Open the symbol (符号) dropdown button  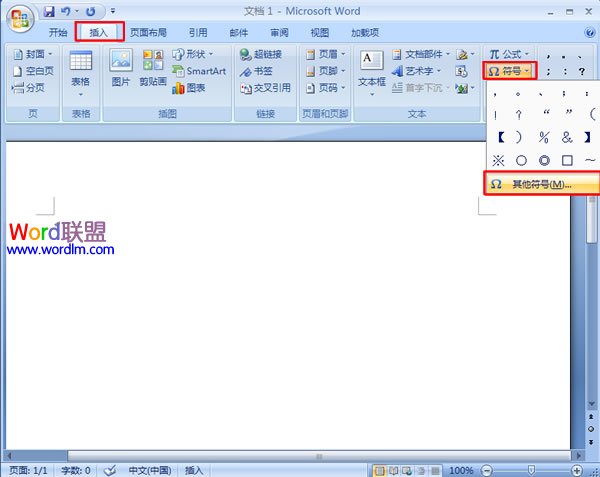(x=509, y=71)
